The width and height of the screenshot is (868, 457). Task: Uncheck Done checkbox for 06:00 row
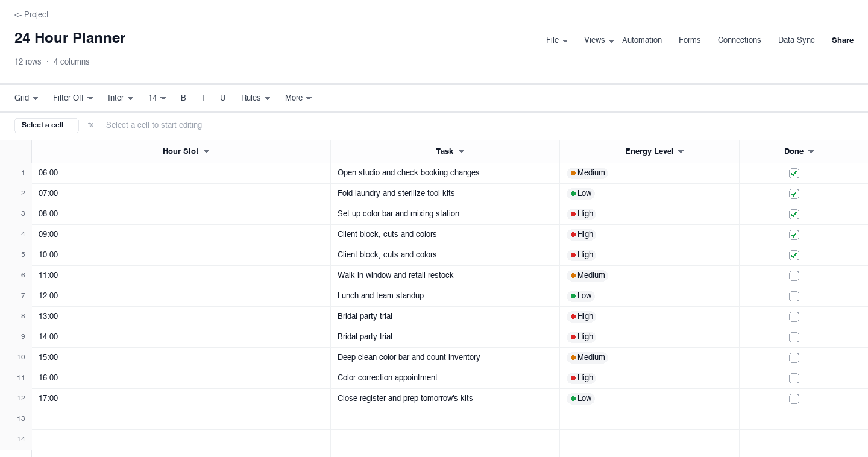click(x=794, y=173)
